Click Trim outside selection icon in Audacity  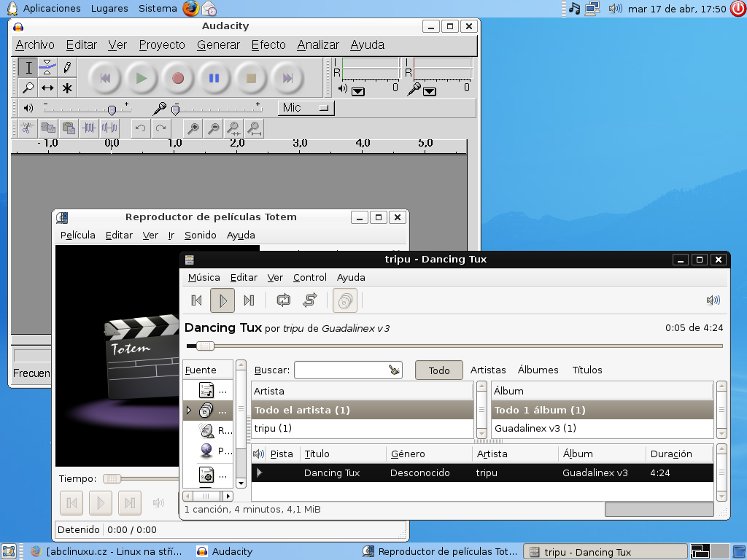[x=89, y=128]
